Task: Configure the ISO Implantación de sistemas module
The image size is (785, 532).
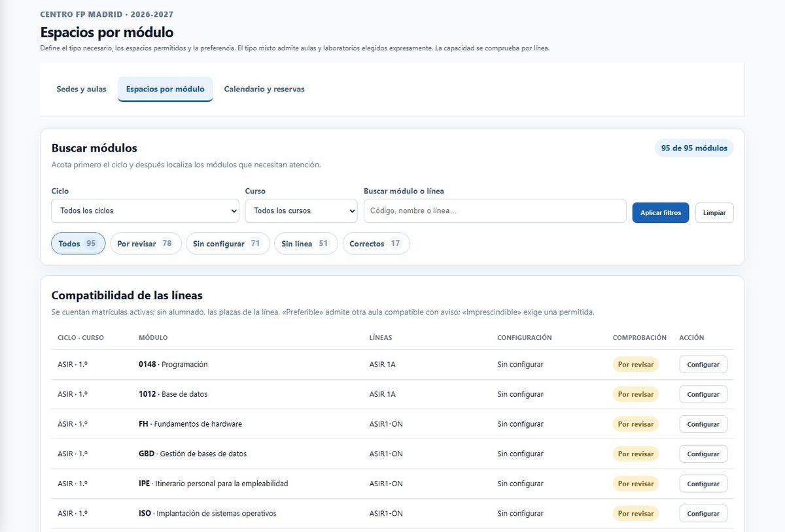Action: (703, 514)
